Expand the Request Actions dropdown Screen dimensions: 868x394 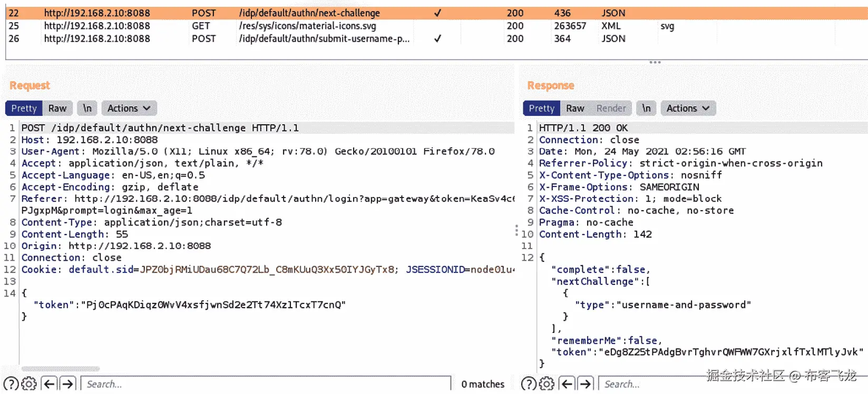pos(129,108)
